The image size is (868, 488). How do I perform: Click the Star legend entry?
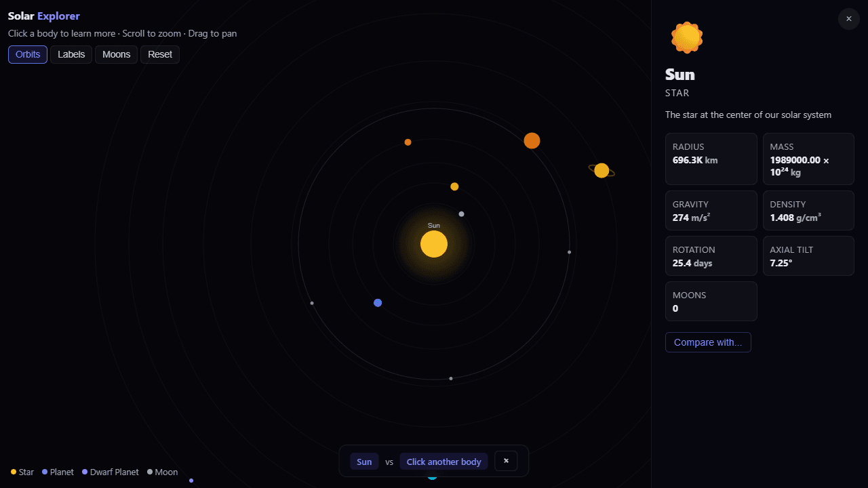coord(22,472)
